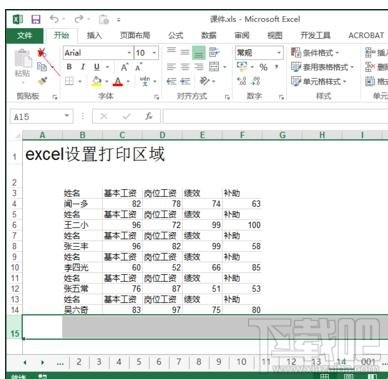Viewport: 388px width, 379px height.
Task: Click the sheet scroll-left arrow button
Action: coord(25,362)
